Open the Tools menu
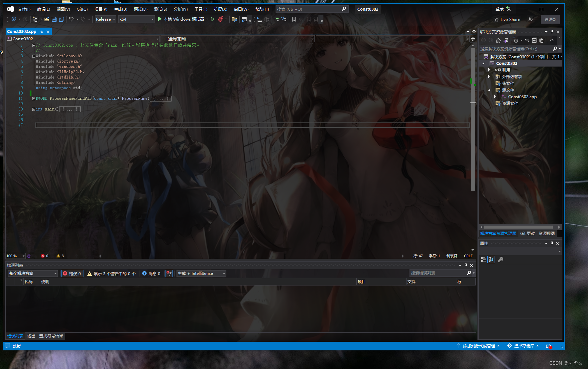This screenshot has width=588, height=369. click(201, 9)
